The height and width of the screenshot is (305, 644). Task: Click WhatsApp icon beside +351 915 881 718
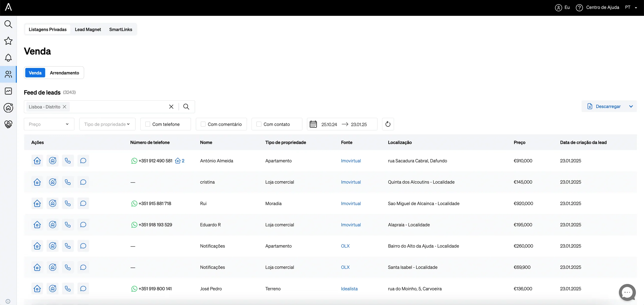click(x=134, y=203)
